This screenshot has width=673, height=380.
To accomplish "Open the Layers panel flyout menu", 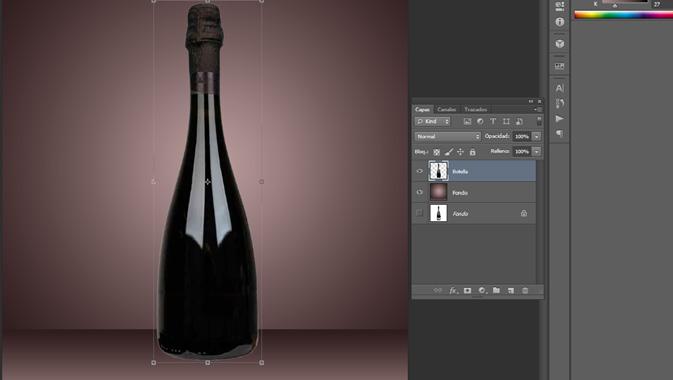I will (538, 109).
